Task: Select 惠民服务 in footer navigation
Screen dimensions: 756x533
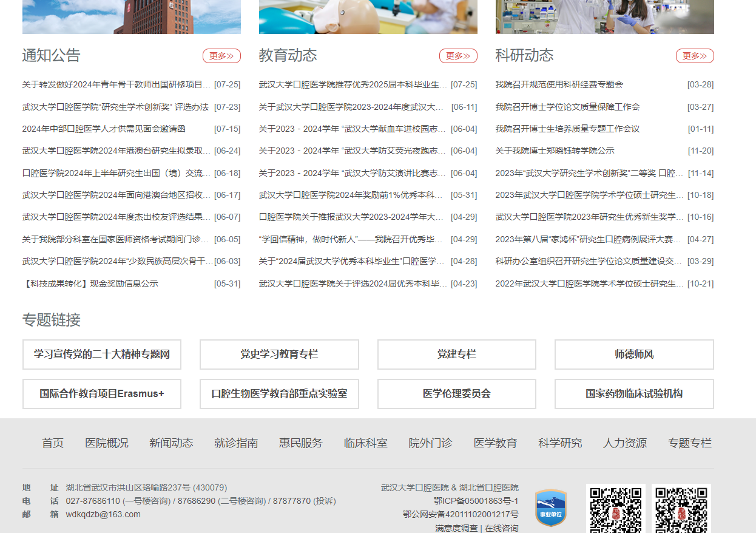Action: coord(301,443)
